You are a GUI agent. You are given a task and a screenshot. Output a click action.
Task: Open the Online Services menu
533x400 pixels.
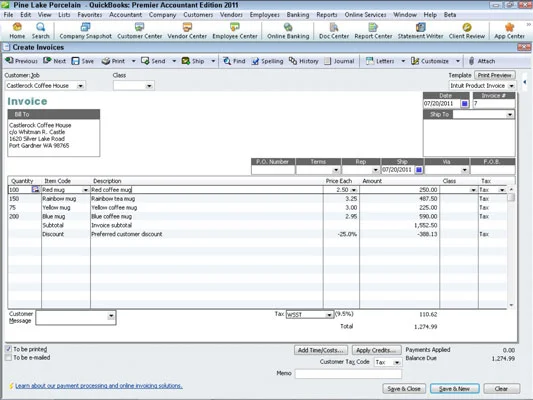pyautogui.click(x=365, y=15)
